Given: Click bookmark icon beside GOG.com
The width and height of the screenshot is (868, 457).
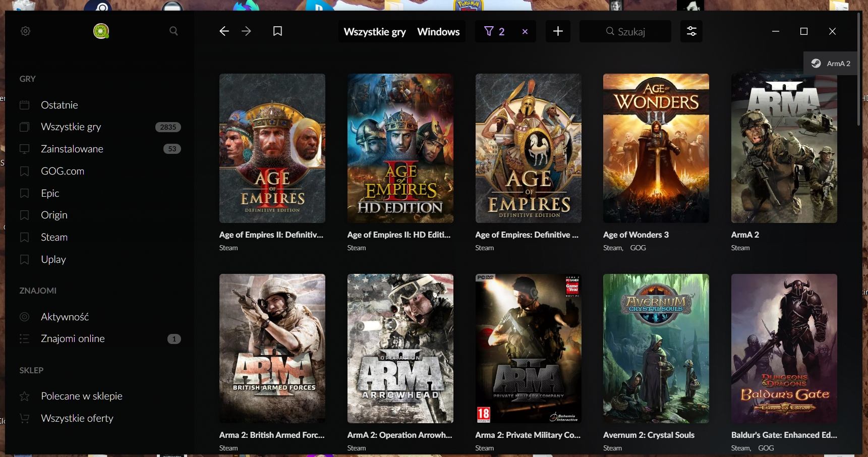Looking at the screenshot, I should pos(24,171).
